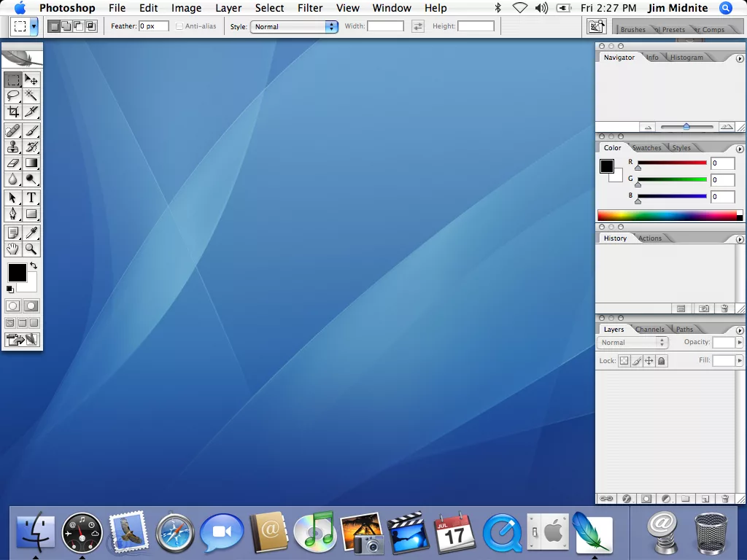Image resolution: width=747 pixels, height=560 pixels.
Task: Select the Magic Wand tool
Action: click(31, 96)
